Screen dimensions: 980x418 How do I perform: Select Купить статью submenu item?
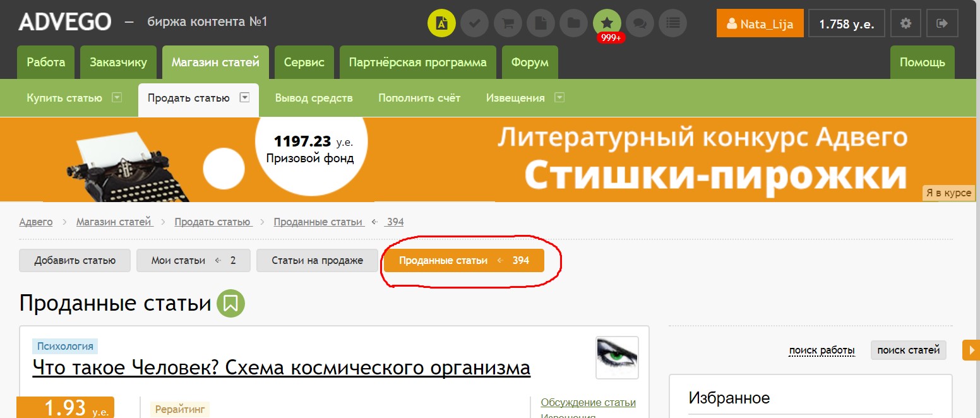click(x=64, y=98)
